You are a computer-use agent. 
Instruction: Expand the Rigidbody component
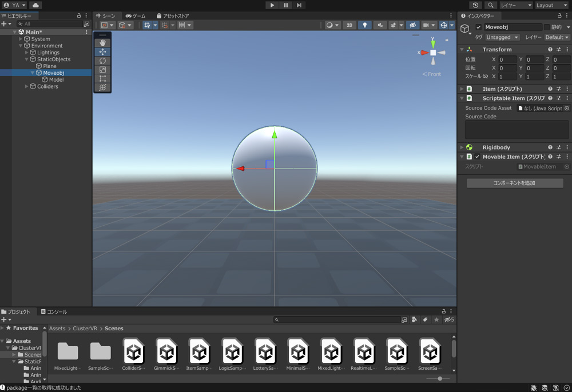pos(462,147)
